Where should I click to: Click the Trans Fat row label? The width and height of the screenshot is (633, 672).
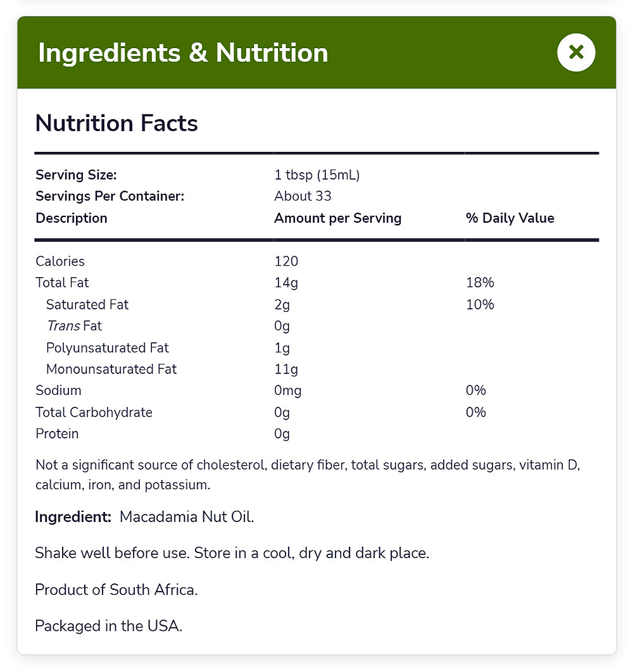click(74, 326)
